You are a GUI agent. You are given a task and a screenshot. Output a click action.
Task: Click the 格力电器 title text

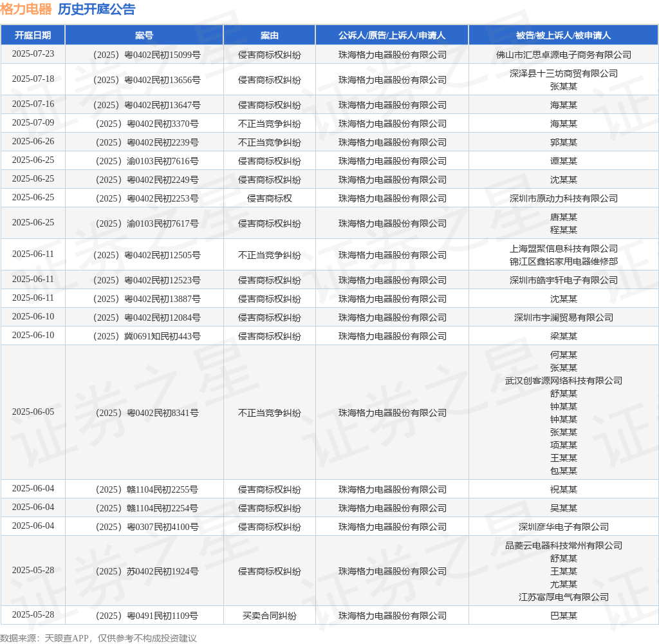pyautogui.click(x=26, y=9)
